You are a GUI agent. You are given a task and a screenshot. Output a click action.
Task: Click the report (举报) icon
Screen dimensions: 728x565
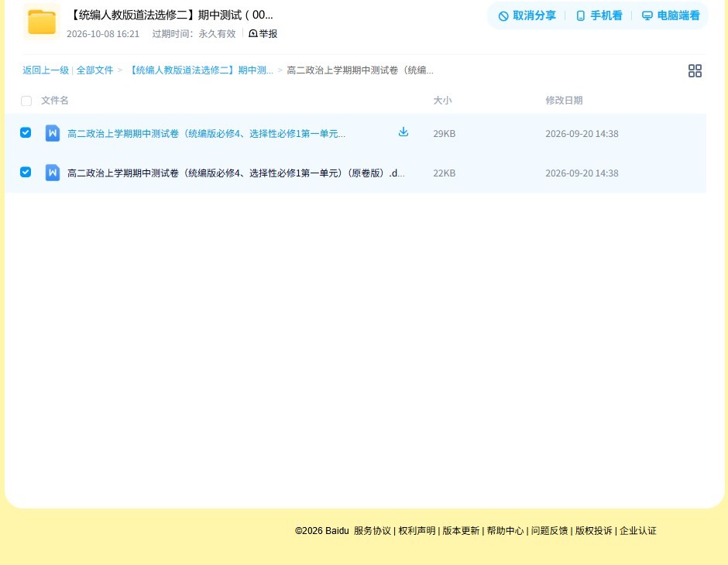click(253, 33)
